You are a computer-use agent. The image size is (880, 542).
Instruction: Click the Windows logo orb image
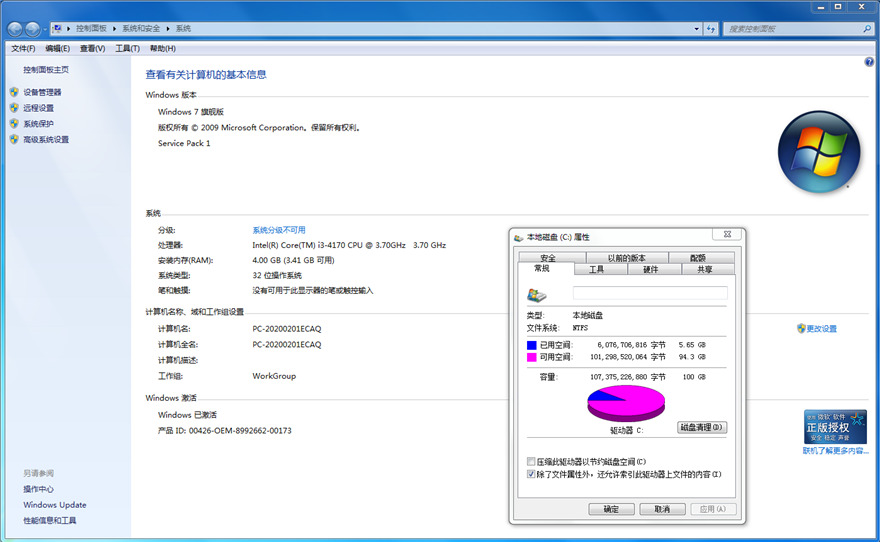(819, 152)
